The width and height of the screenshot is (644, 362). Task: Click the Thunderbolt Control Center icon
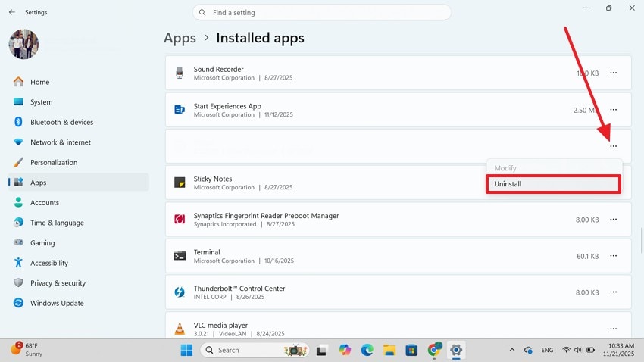coord(180,292)
